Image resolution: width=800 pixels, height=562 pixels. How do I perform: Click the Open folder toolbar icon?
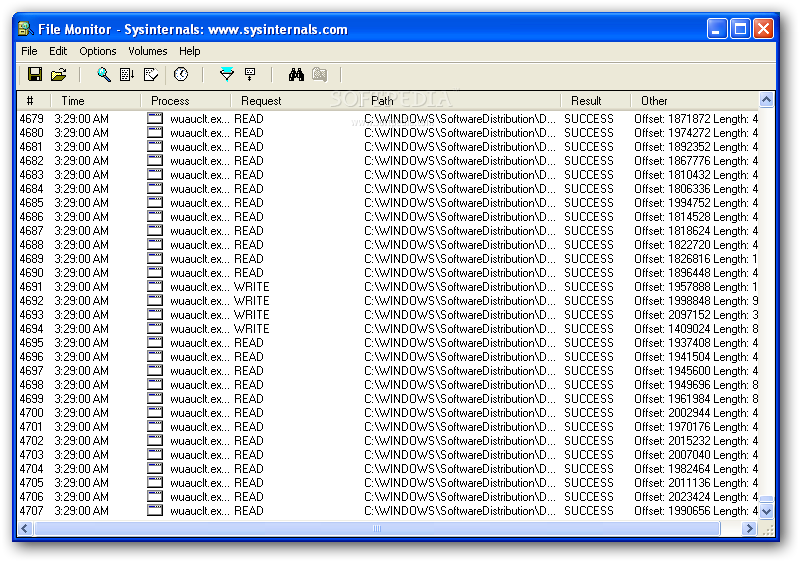(x=59, y=74)
